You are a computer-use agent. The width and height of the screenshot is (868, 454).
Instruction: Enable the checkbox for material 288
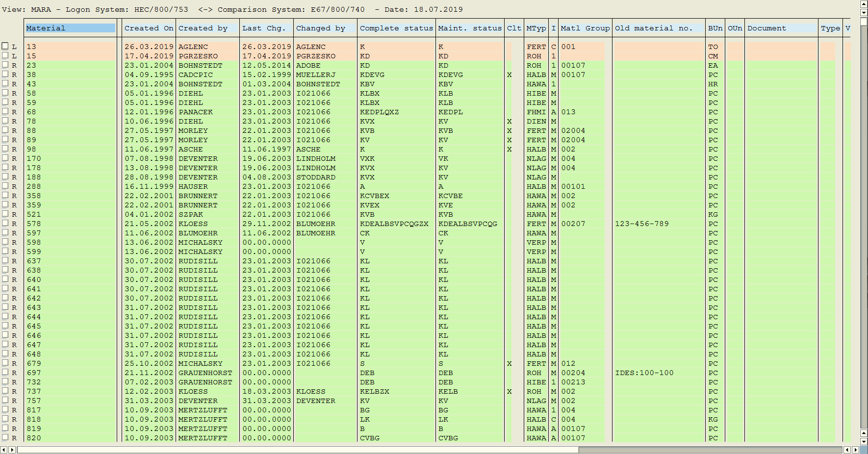tap(5, 186)
